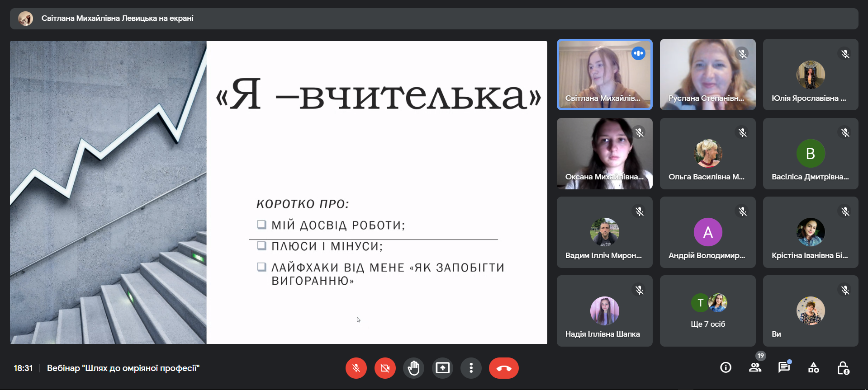Select Васіліса Дмитрівна's participant tile
868x390 pixels.
(x=811, y=154)
